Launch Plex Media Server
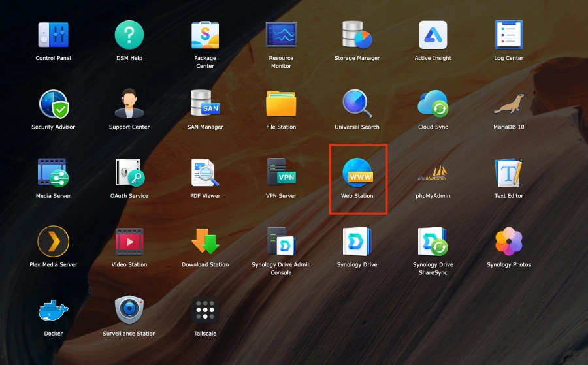 54,242
